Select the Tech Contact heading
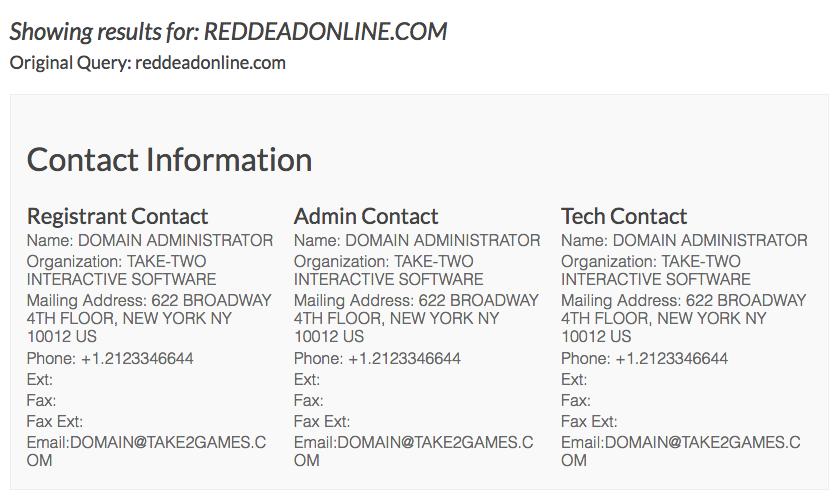 [x=624, y=216]
